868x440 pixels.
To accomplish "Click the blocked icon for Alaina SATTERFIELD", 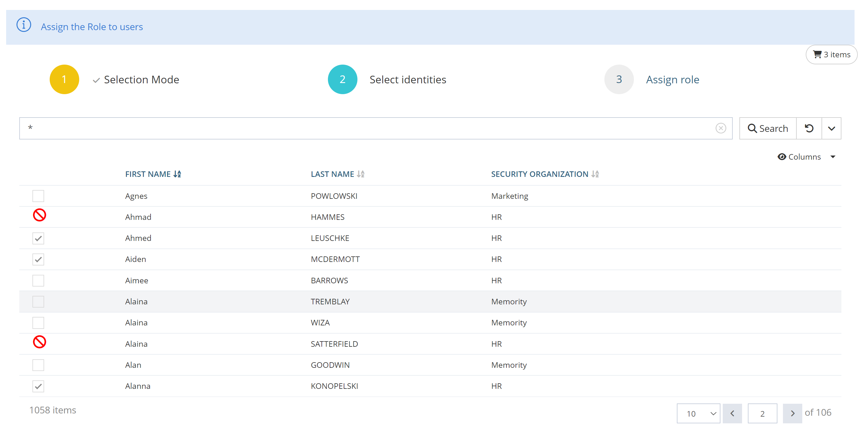I will click(39, 342).
